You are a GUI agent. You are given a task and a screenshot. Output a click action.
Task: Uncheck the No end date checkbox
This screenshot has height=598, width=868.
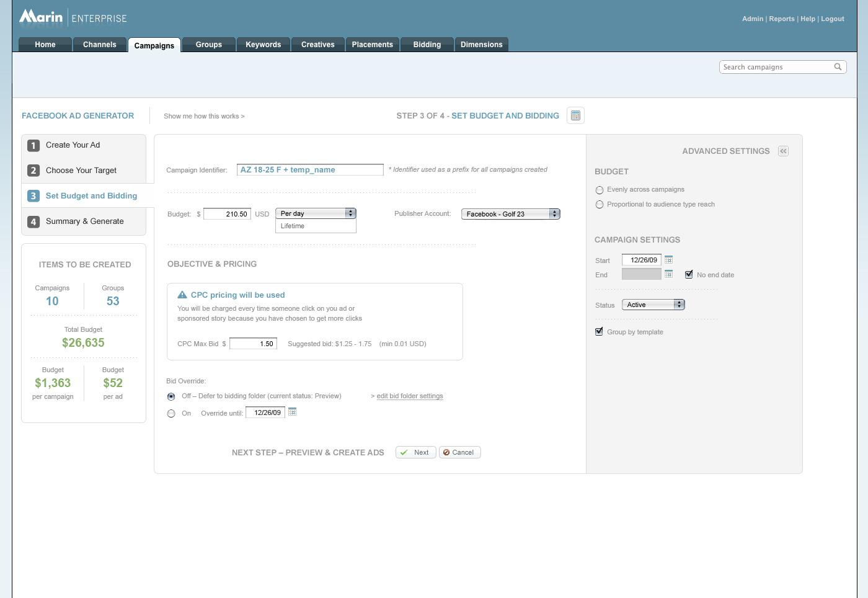(689, 274)
